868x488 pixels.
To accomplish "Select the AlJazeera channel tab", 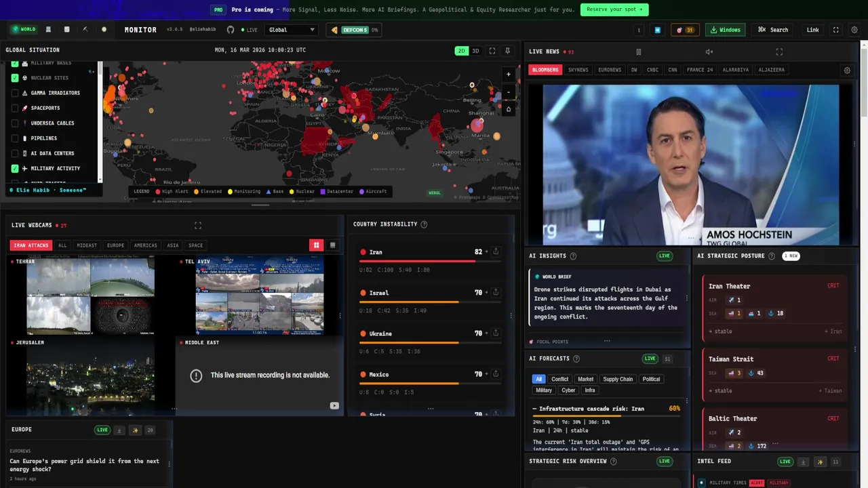I will coord(771,70).
